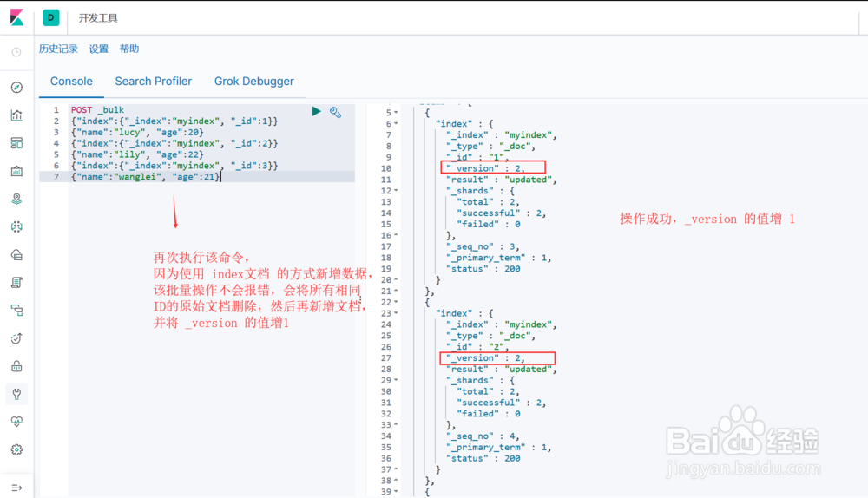Open 帮助 help link

click(x=129, y=49)
